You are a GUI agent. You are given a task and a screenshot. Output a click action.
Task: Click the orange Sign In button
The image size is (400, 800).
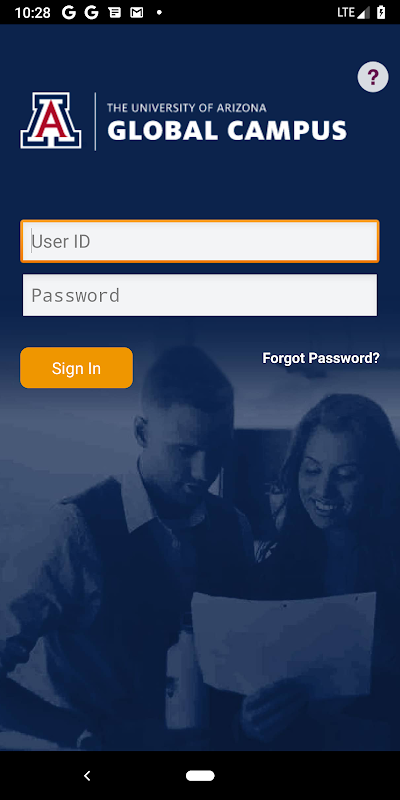[77, 368]
